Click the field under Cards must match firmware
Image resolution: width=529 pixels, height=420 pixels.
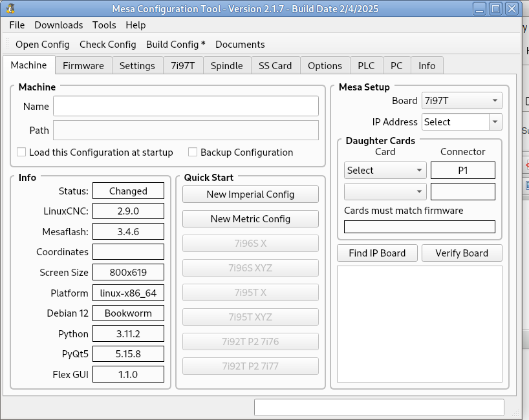[420, 227]
